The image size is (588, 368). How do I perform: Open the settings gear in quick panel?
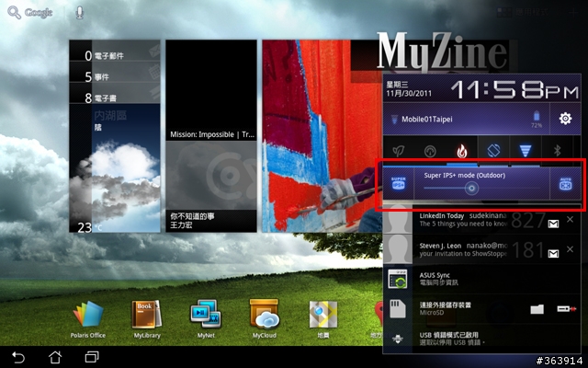[565, 119]
